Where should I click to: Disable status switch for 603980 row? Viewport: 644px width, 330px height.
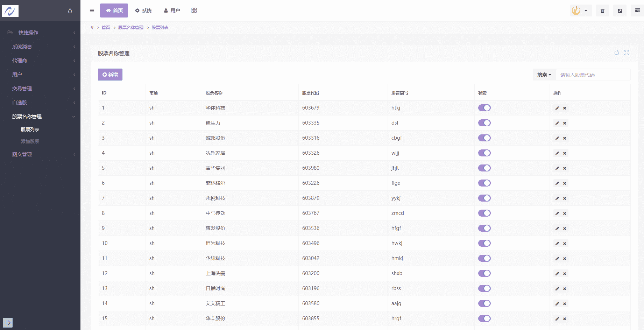[x=484, y=168]
